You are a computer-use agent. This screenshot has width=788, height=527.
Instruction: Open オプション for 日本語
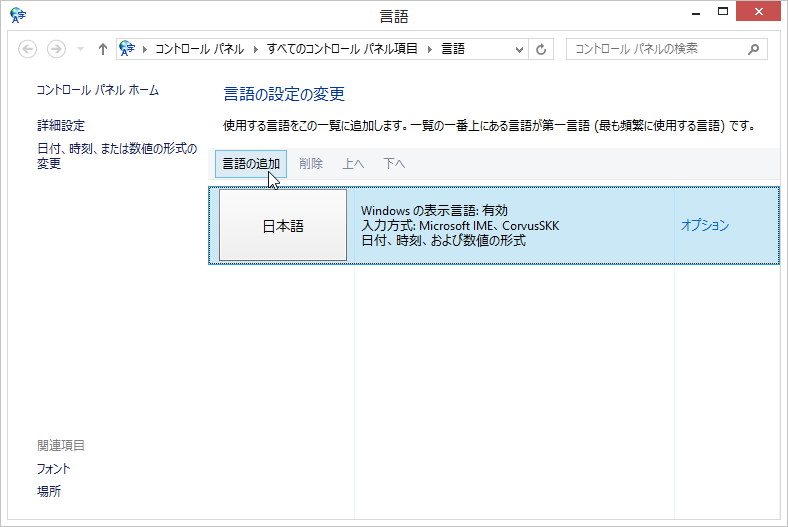click(705, 225)
